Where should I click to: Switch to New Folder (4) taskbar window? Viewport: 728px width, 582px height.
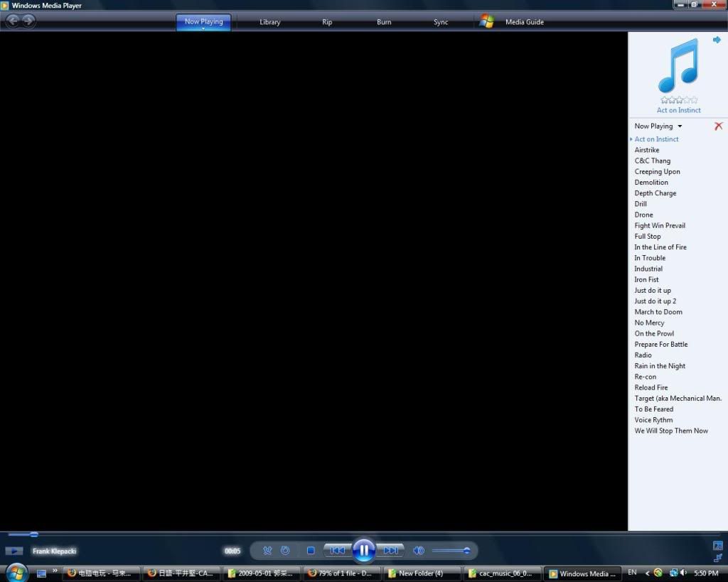pos(422,573)
